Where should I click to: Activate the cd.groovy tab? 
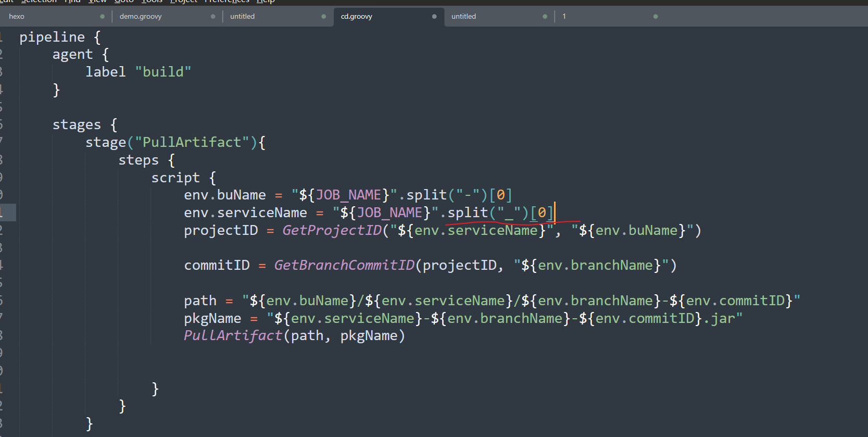357,16
